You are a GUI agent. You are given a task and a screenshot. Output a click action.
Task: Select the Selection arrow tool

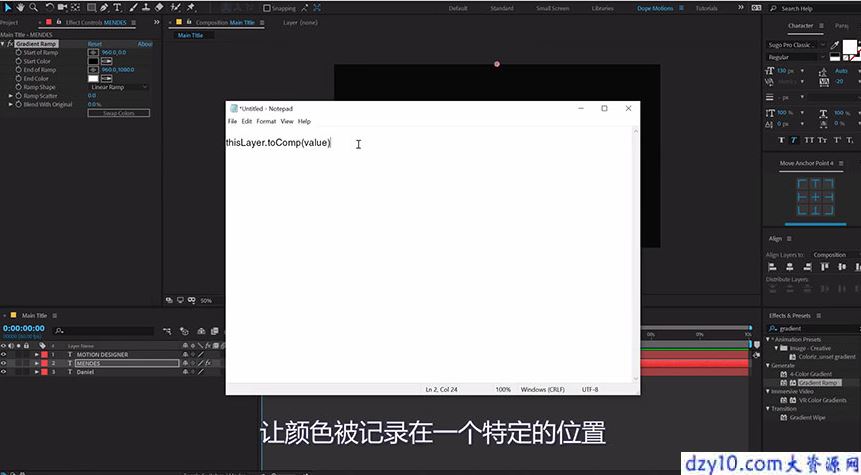pos(8,8)
